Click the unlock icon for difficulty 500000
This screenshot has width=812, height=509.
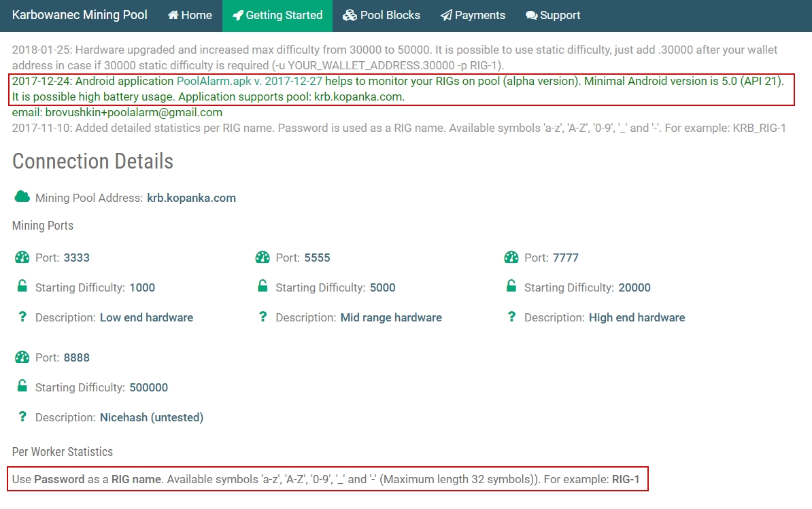(x=22, y=386)
